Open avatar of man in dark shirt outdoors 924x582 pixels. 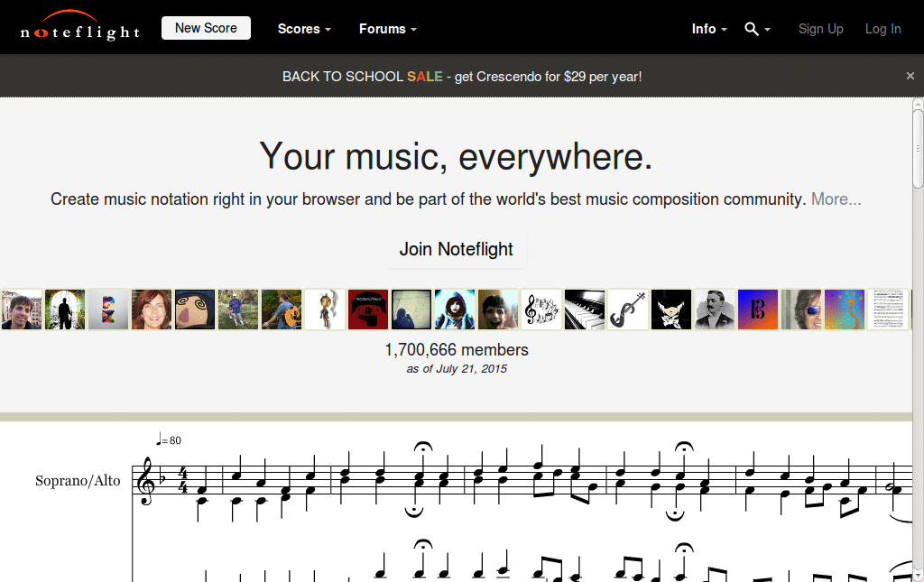pos(22,309)
